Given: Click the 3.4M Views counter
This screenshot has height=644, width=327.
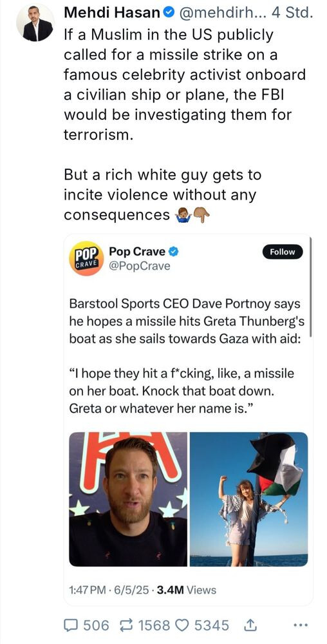Looking at the screenshot, I should click(186, 590).
